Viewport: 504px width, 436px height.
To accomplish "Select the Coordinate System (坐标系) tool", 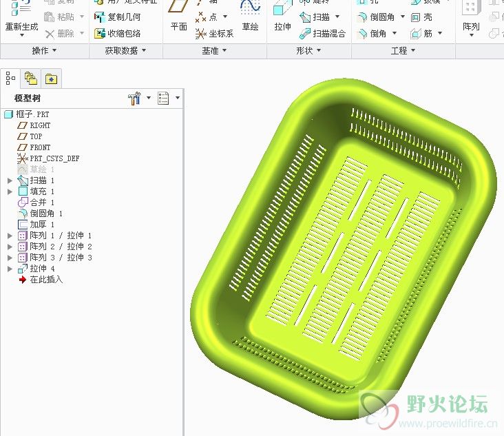I will click(x=215, y=34).
